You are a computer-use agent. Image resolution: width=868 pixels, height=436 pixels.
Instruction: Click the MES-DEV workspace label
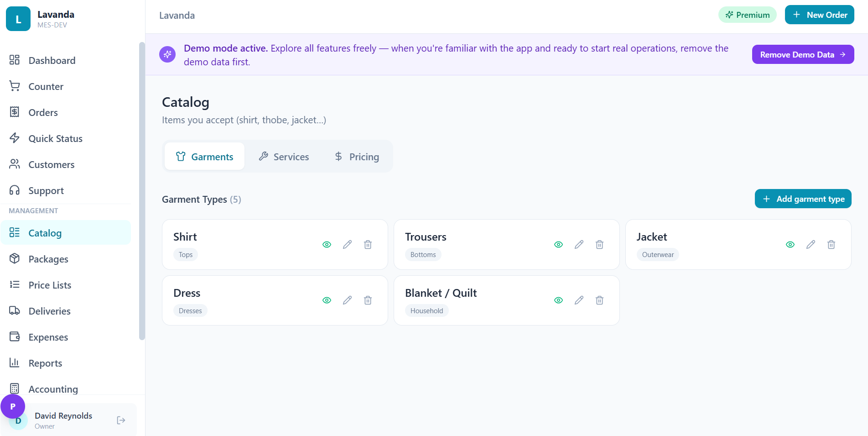[x=52, y=25]
